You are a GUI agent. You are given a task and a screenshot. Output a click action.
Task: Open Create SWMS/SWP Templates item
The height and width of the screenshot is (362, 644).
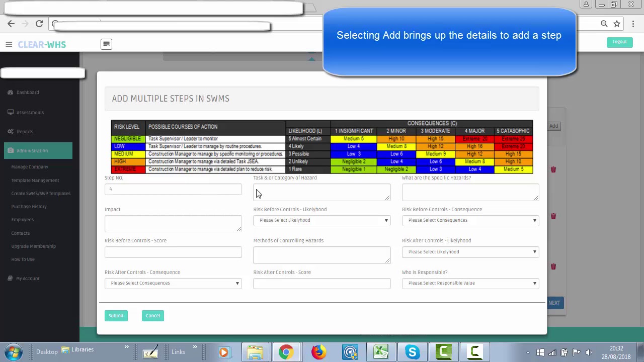coord(41,193)
